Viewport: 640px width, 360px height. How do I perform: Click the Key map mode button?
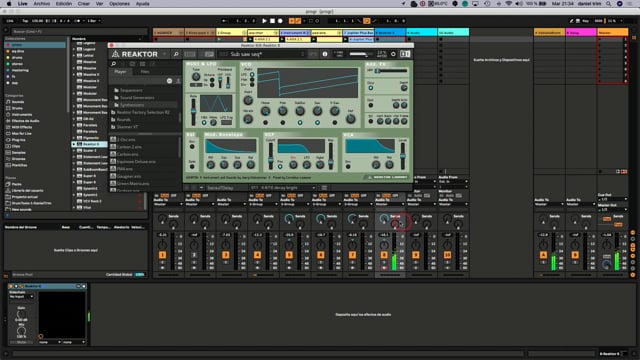[585, 21]
